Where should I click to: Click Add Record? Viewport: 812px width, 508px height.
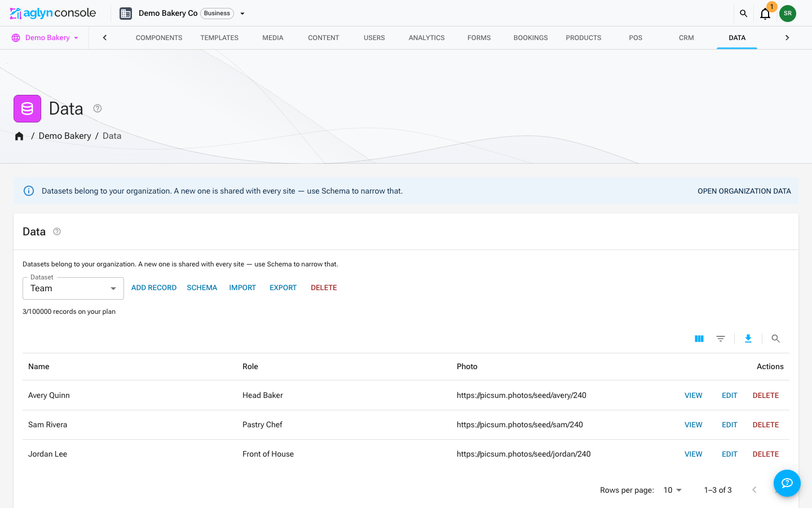point(154,288)
